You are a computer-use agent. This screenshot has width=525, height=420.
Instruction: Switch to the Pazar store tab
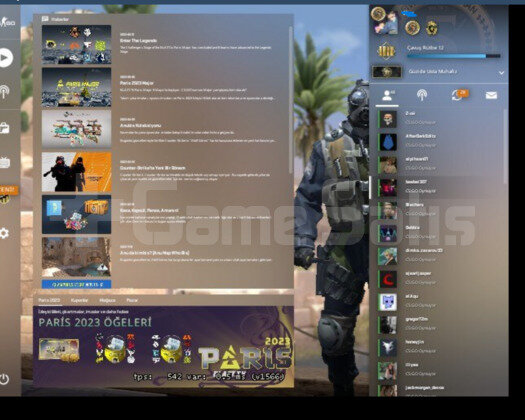(x=132, y=300)
